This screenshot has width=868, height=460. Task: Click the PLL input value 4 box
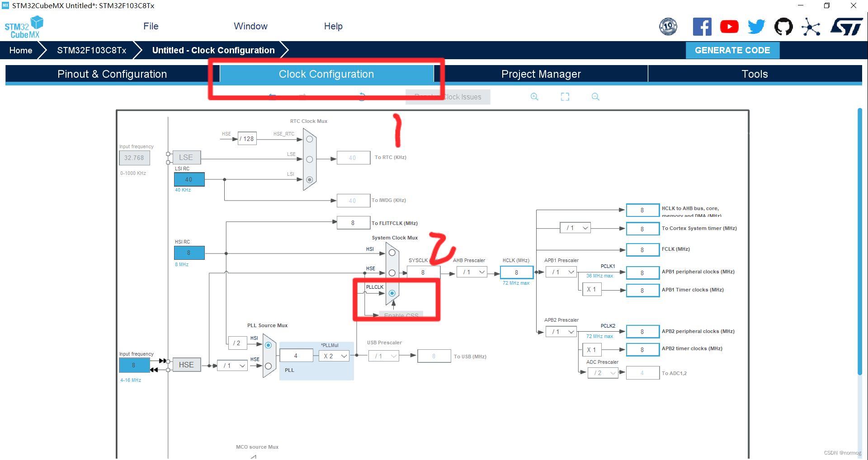click(x=296, y=356)
